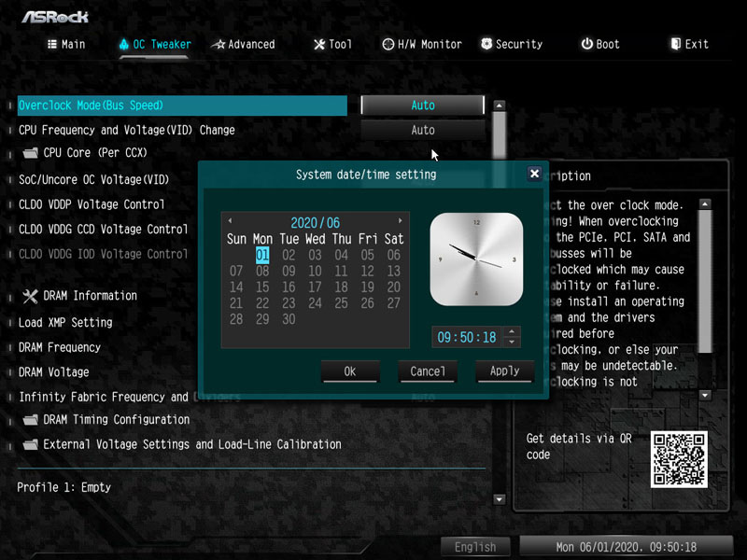Cancel the date/time dialog
The image size is (747, 560).
pos(428,371)
